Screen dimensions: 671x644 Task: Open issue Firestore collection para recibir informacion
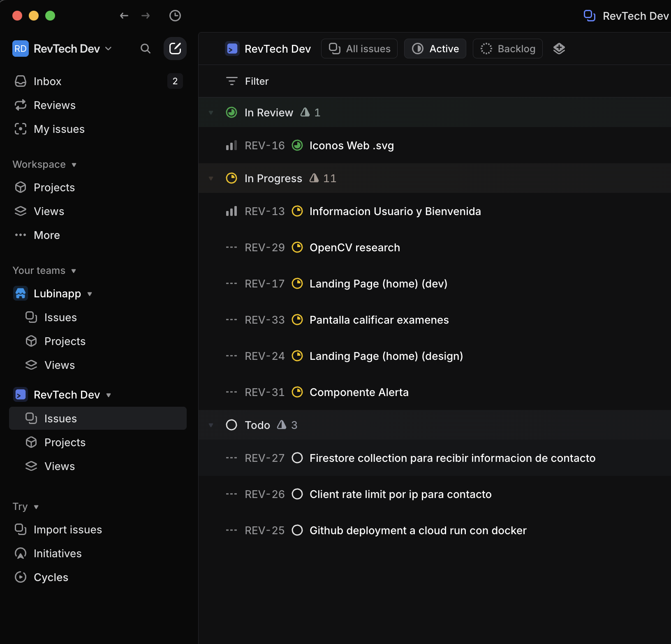(452, 458)
